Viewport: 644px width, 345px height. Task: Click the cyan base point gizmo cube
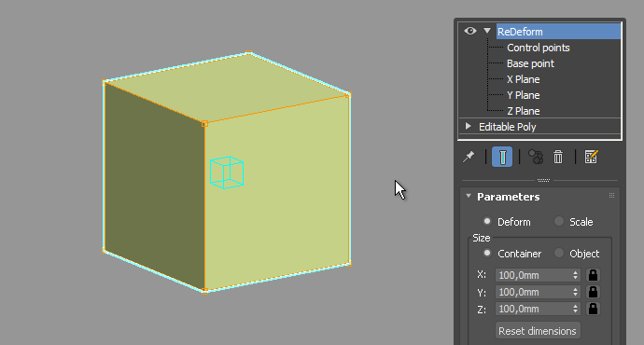click(227, 172)
